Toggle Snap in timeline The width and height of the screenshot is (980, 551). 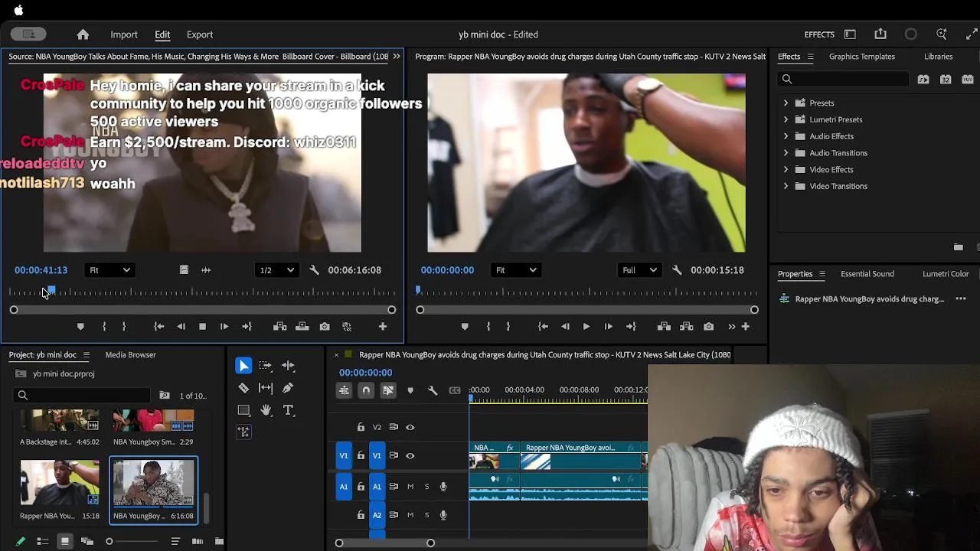coord(366,390)
